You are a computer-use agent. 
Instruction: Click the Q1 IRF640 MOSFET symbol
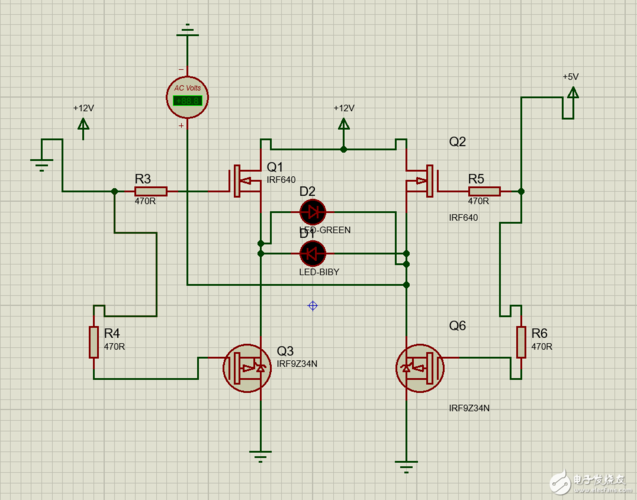pyautogui.click(x=246, y=181)
